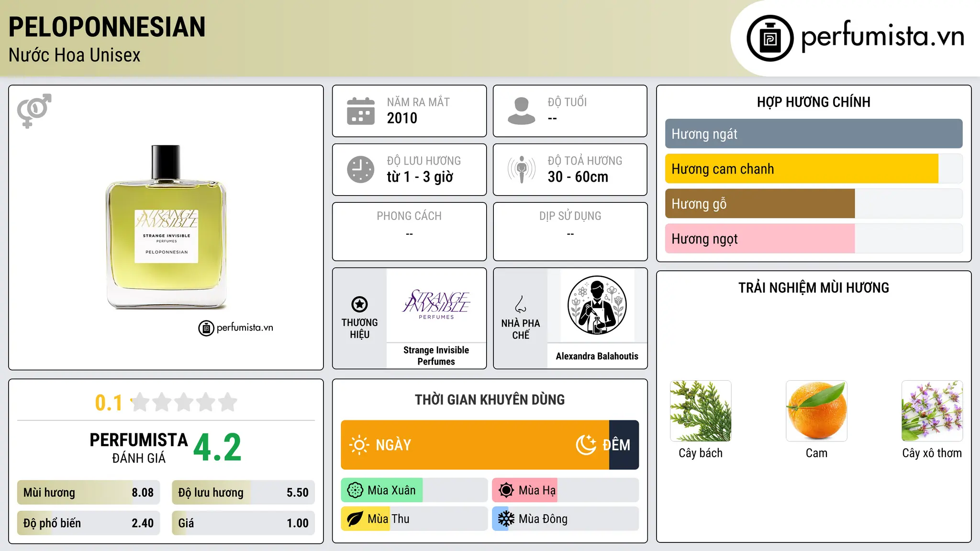This screenshot has height=551, width=980.
Task: Click the Thương Hiệu label
Action: 359,329
